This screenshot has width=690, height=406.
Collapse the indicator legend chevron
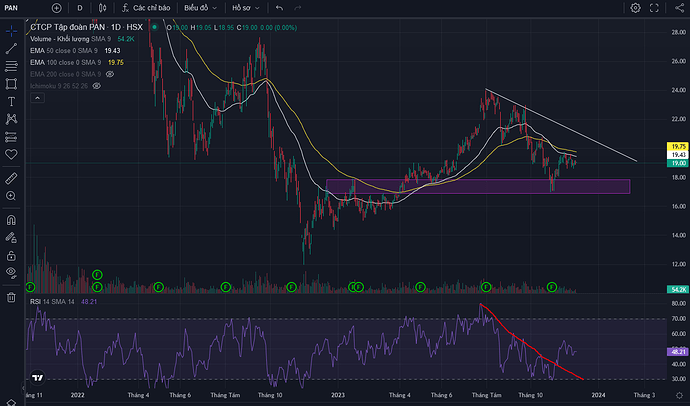coord(37,98)
